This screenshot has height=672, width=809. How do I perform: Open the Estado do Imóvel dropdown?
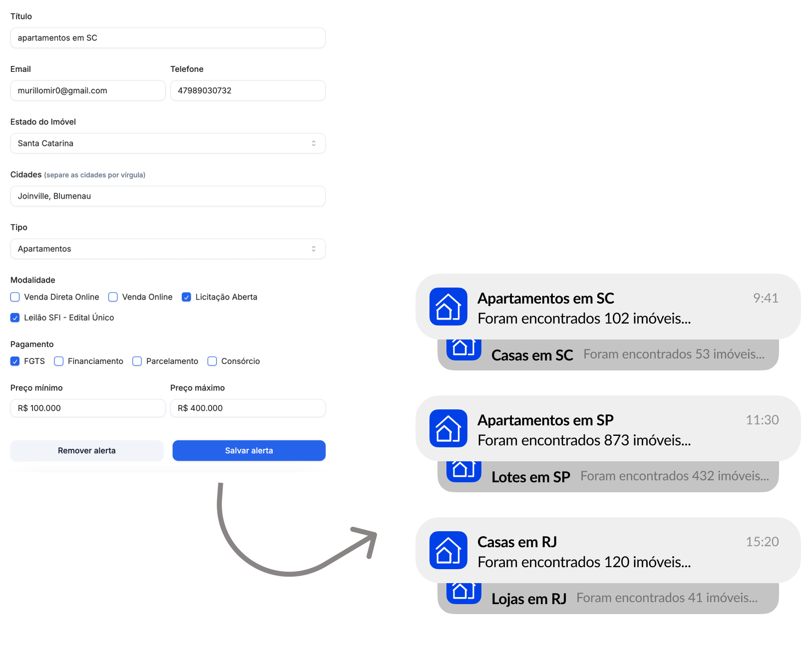(168, 143)
